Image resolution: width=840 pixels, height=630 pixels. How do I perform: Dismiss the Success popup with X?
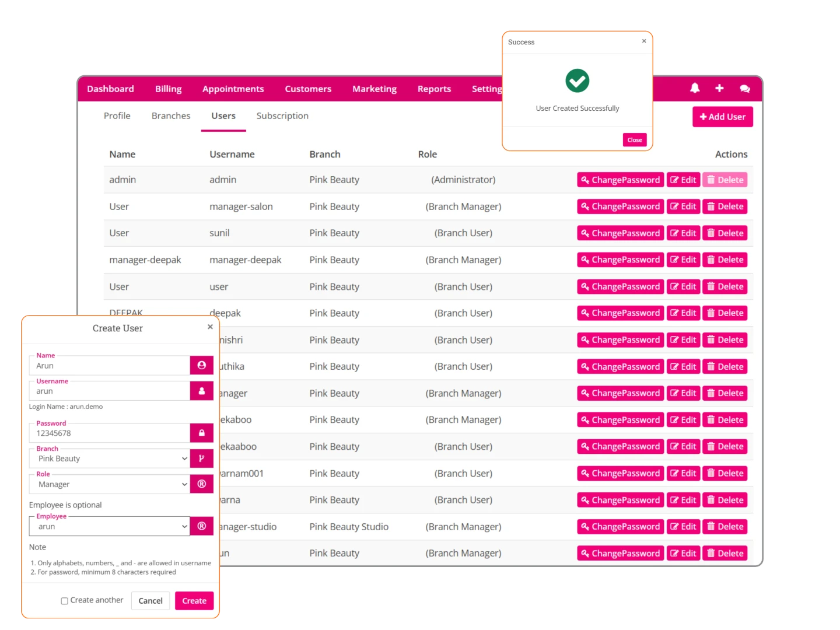pyautogui.click(x=644, y=41)
